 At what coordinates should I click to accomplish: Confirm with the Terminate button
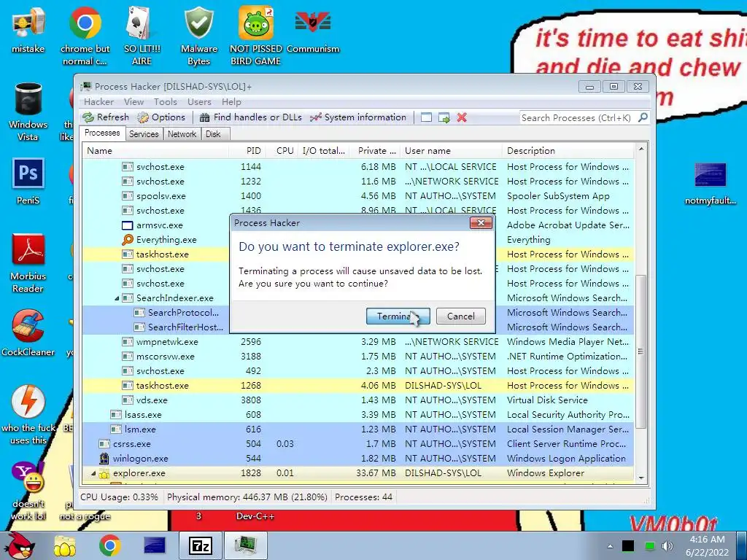pyautogui.click(x=398, y=316)
